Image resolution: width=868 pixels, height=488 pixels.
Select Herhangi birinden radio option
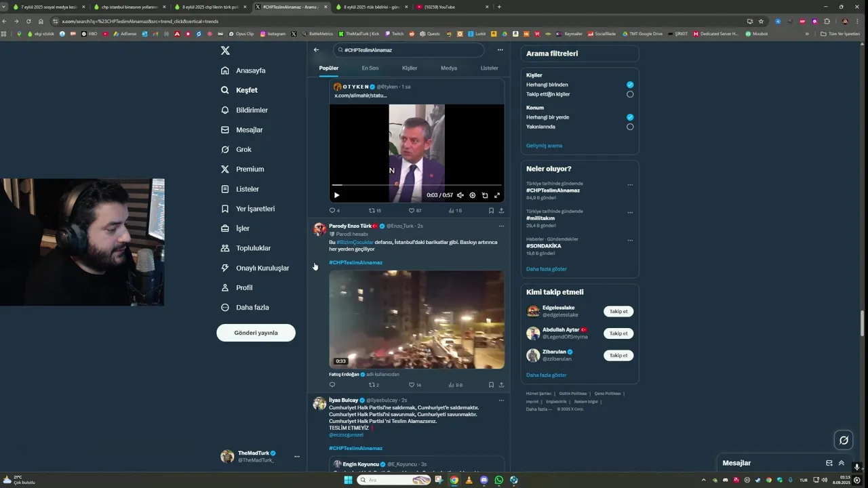click(630, 85)
